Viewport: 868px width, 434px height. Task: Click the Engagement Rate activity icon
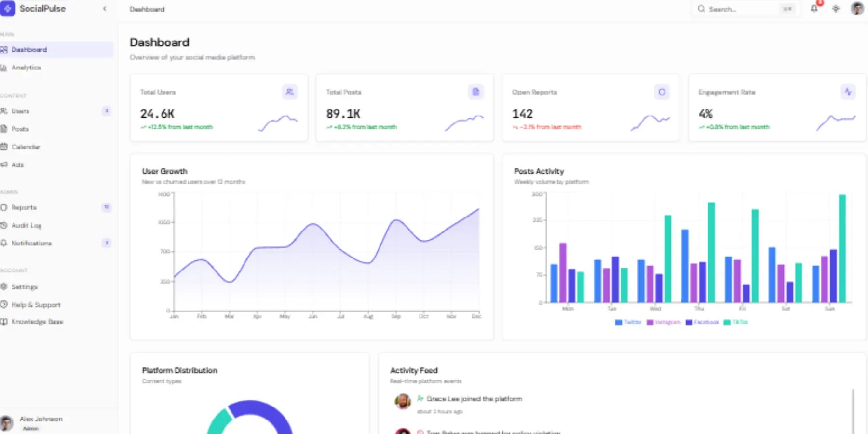pos(848,92)
